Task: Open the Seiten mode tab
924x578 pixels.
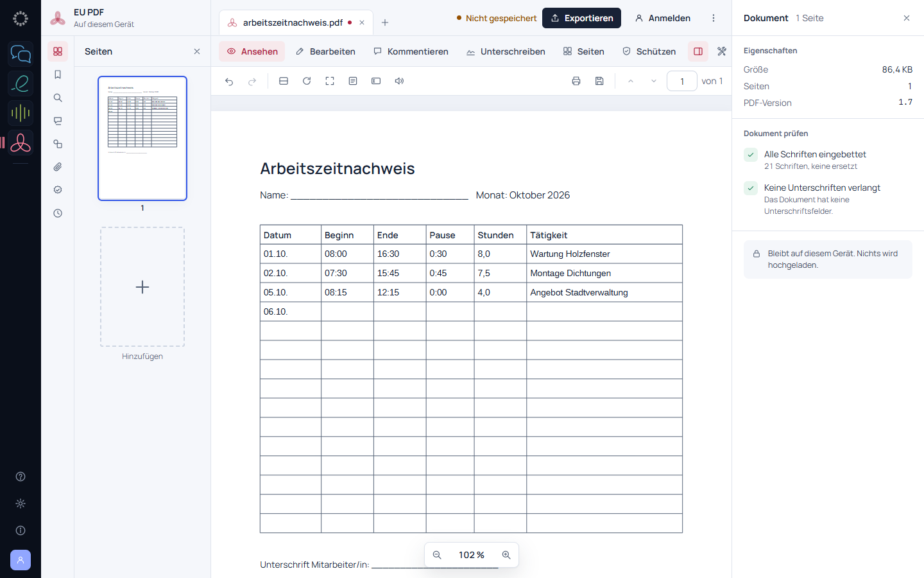Action: coord(583,51)
